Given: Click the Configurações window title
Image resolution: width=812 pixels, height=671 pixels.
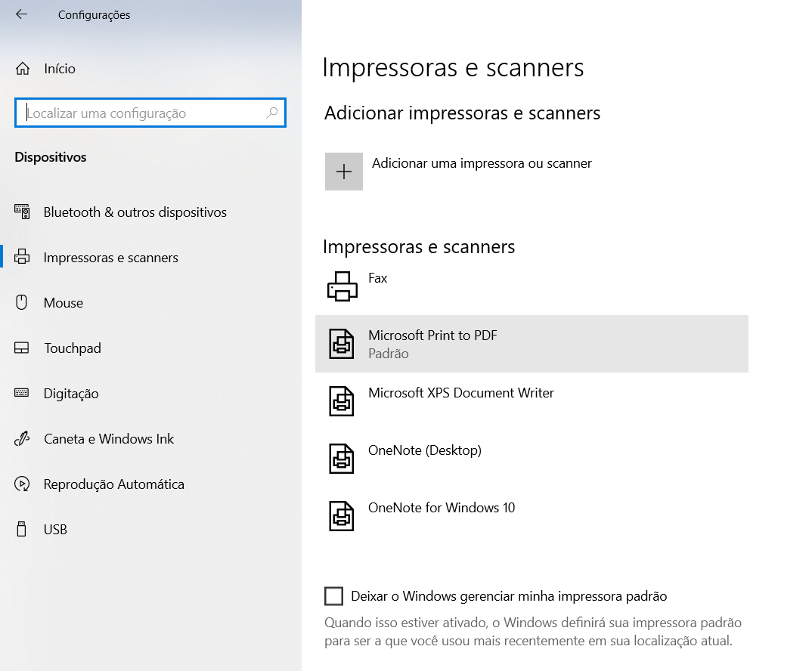Looking at the screenshot, I should pos(95,15).
